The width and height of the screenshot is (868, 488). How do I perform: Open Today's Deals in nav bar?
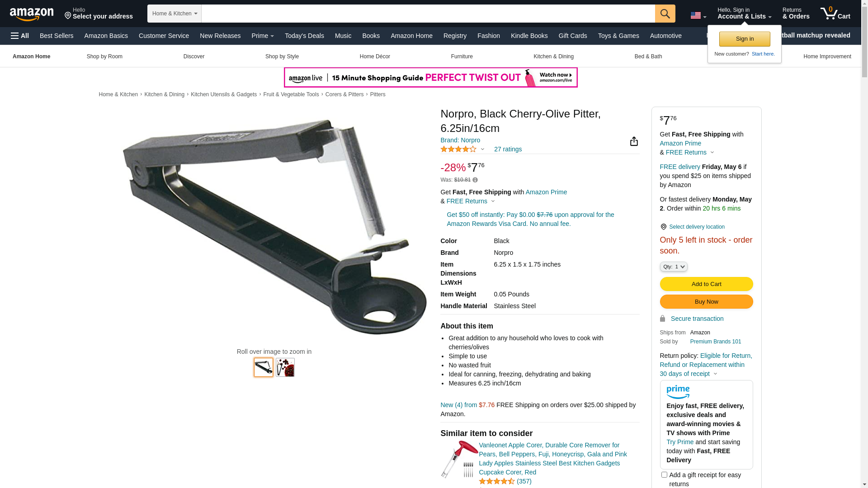pos(304,36)
